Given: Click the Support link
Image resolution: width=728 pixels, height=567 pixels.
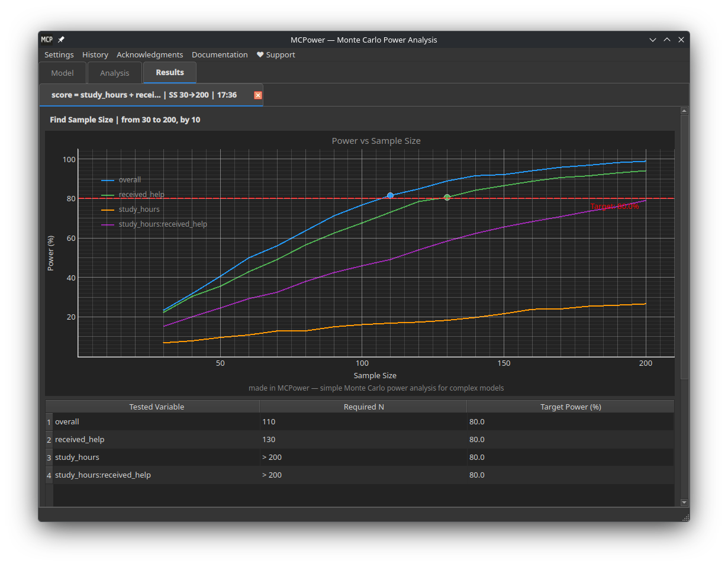Looking at the screenshot, I should click(279, 54).
